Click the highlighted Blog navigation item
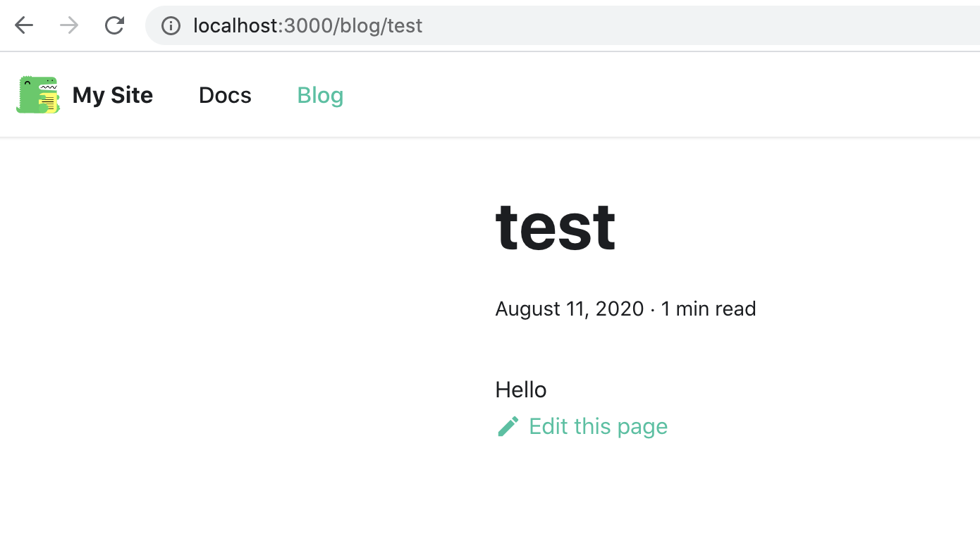This screenshot has width=980, height=534. [x=320, y=95]
